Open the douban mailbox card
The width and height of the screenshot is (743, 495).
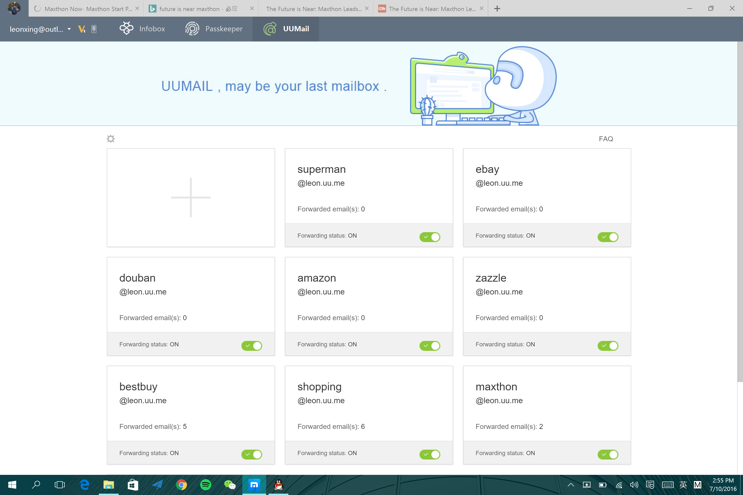tap(190, 306)
